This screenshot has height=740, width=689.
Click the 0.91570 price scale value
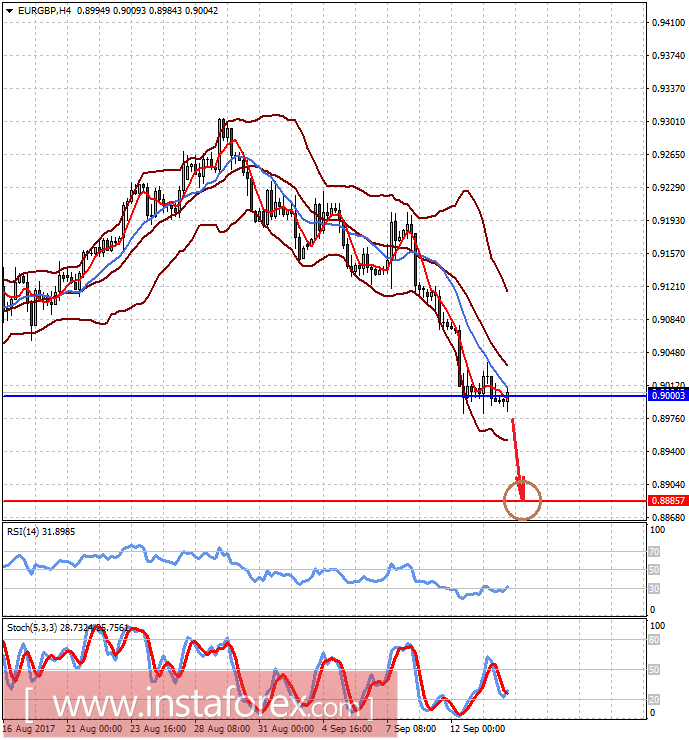[668, 254]
